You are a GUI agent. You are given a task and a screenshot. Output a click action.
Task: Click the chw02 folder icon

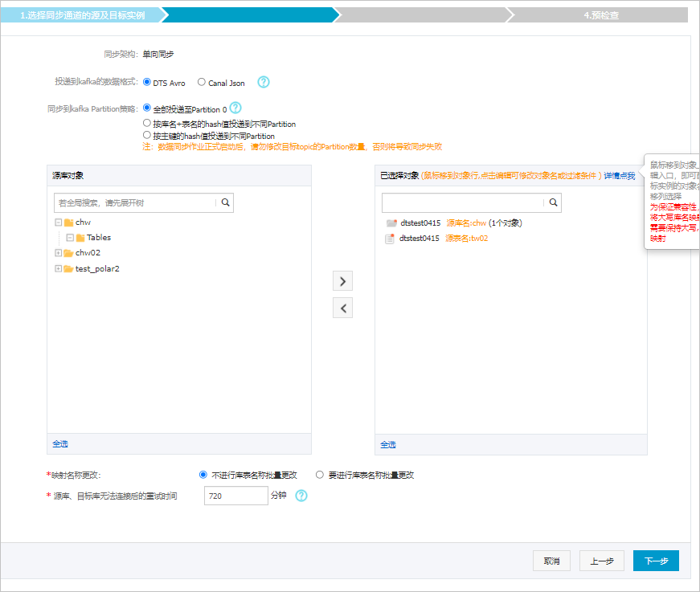[x=69, y=253]
